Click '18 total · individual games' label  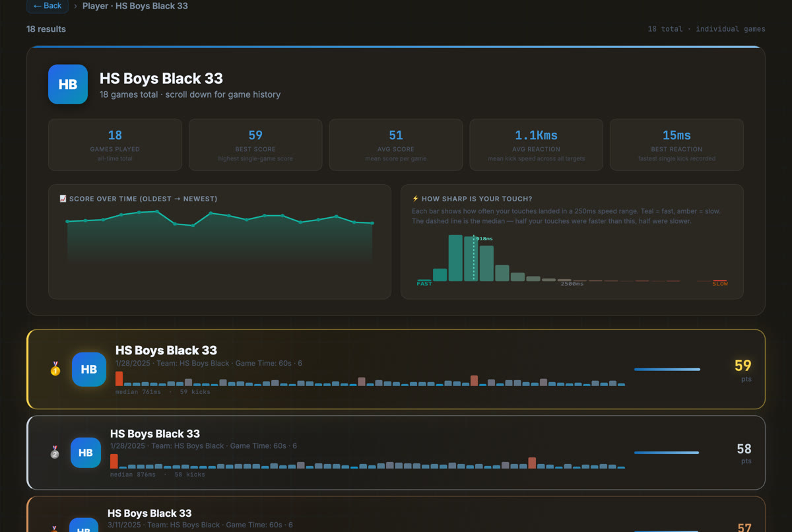pyautogui.click(x=706, y=29)
